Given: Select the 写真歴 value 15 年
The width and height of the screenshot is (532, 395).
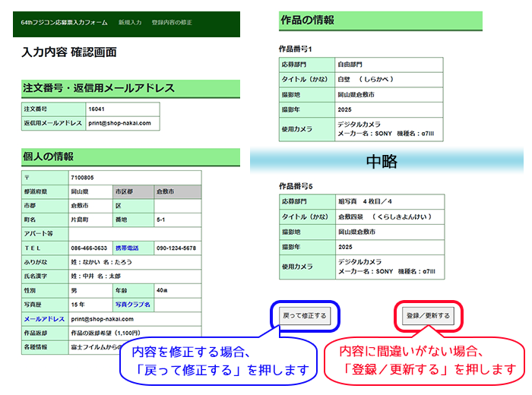Looking at the screenshot, I should click(x=78, y=305).
